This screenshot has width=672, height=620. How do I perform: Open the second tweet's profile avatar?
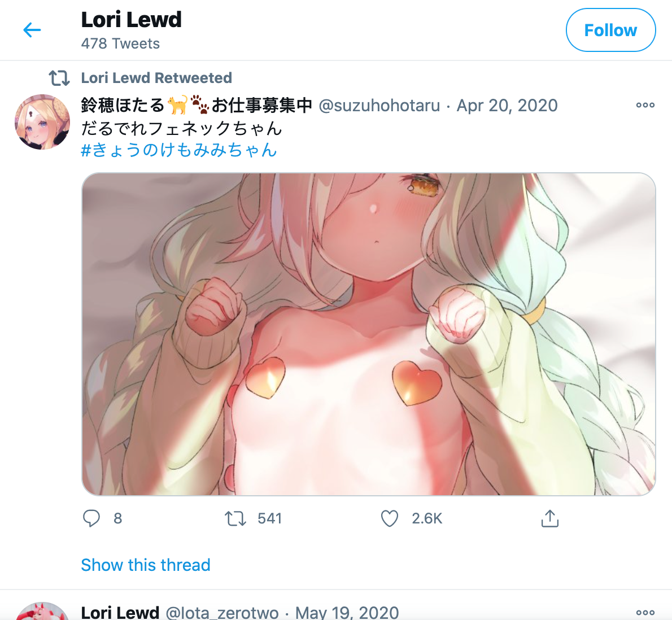coord(42,612)
